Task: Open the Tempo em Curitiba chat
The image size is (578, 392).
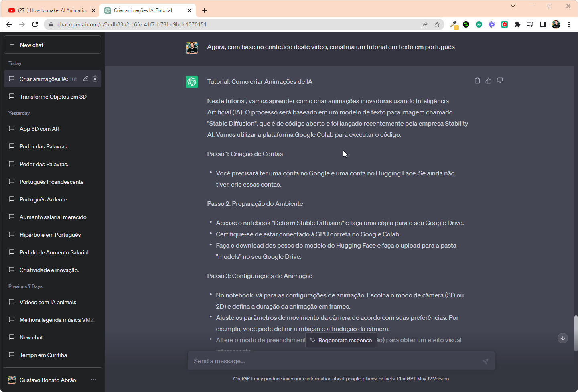Action: point(53,355)
